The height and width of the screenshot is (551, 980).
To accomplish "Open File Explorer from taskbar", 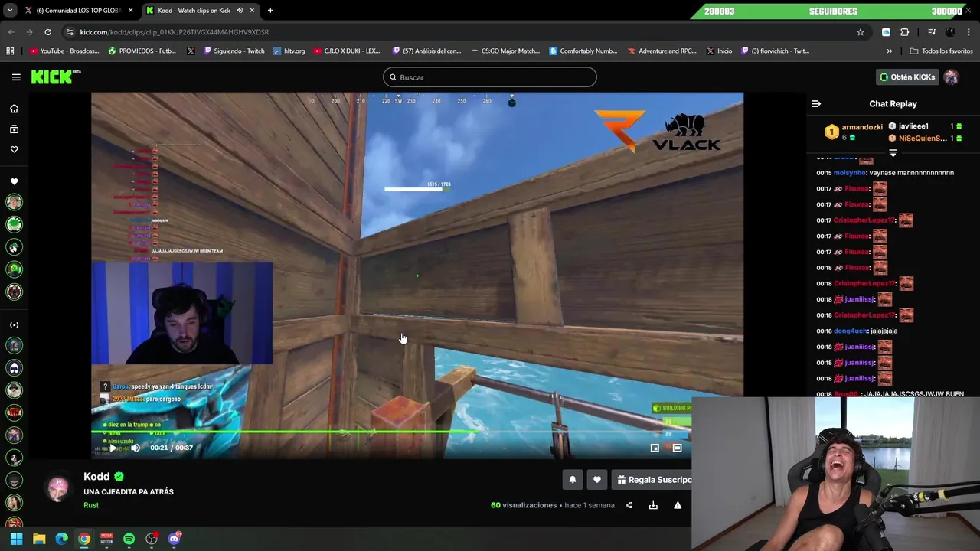I will (39, 539).
